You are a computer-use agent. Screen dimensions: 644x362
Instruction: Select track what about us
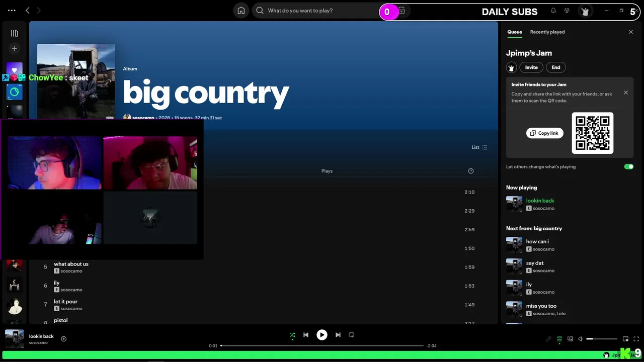coord(71,264)
